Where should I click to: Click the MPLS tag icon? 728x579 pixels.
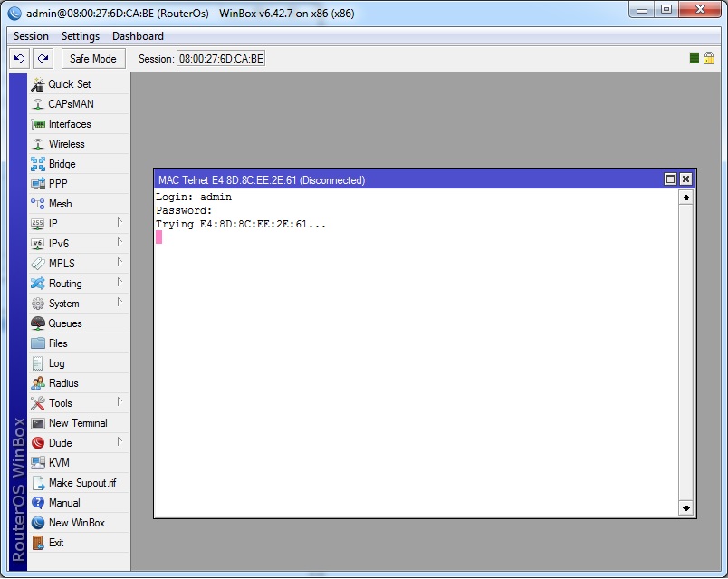tap(38, 264)
